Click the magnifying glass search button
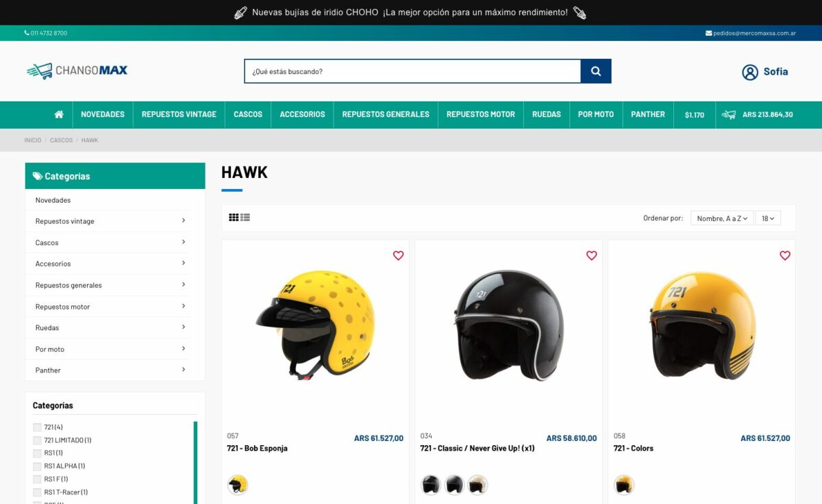Screen dimensions: 822x504 click(596, 71)
